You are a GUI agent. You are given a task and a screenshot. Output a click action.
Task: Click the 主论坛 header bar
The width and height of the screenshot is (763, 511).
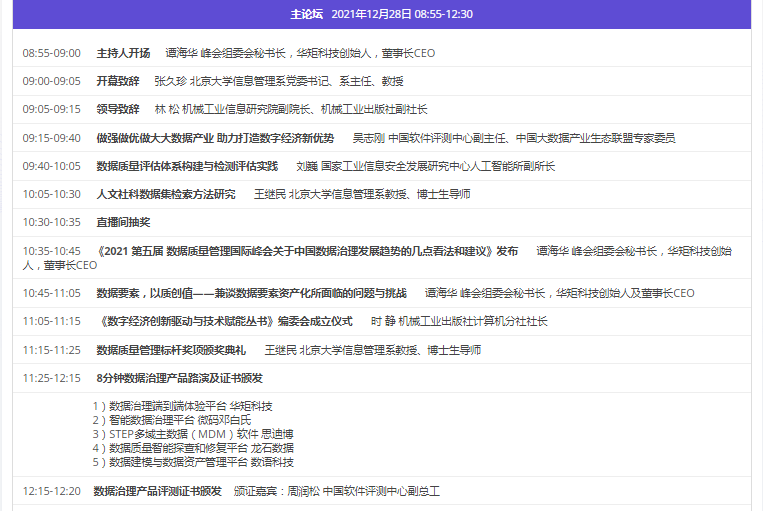(x=381, y=14)
